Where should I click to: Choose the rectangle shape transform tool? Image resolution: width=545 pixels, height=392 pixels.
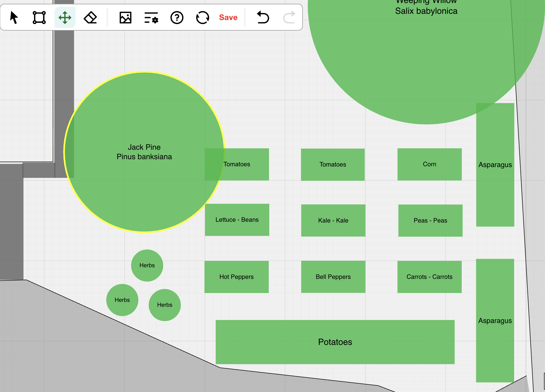click(x=39, y=18)
